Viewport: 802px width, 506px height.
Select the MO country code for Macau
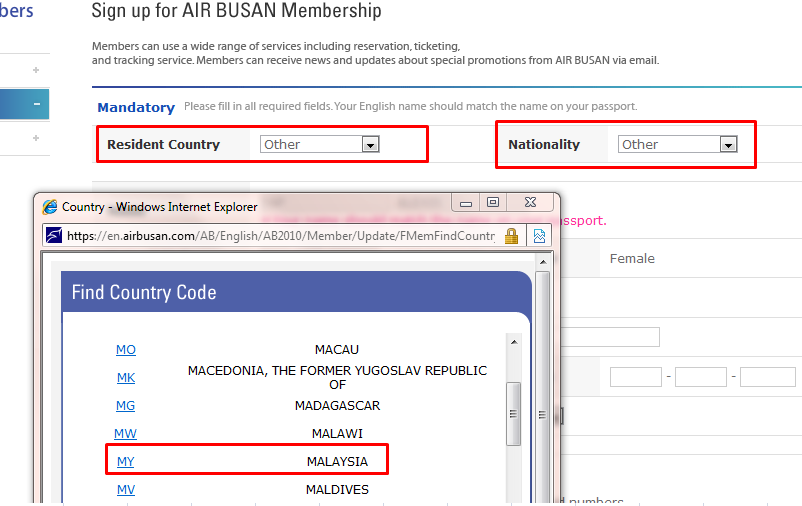[x=125, y=349]
